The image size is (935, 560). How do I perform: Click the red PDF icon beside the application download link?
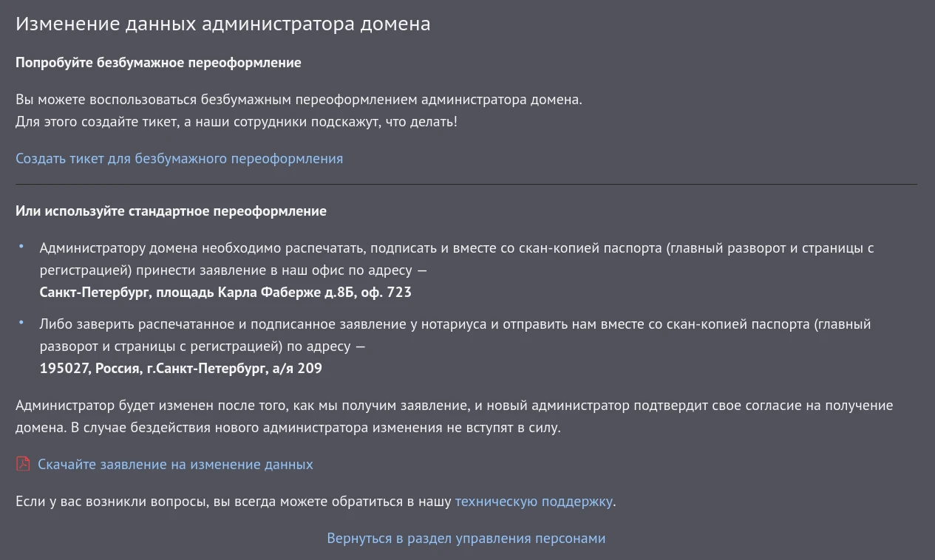(23, 464)
